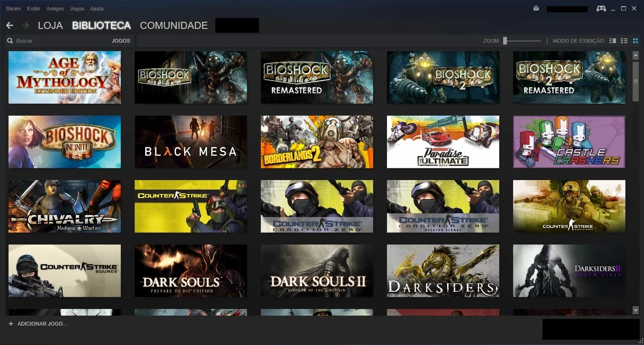Viewport: 644px width, 345px height.
Task: Select Dark Souls Prepare to Die Edition tile
Action: pos(191,271)
